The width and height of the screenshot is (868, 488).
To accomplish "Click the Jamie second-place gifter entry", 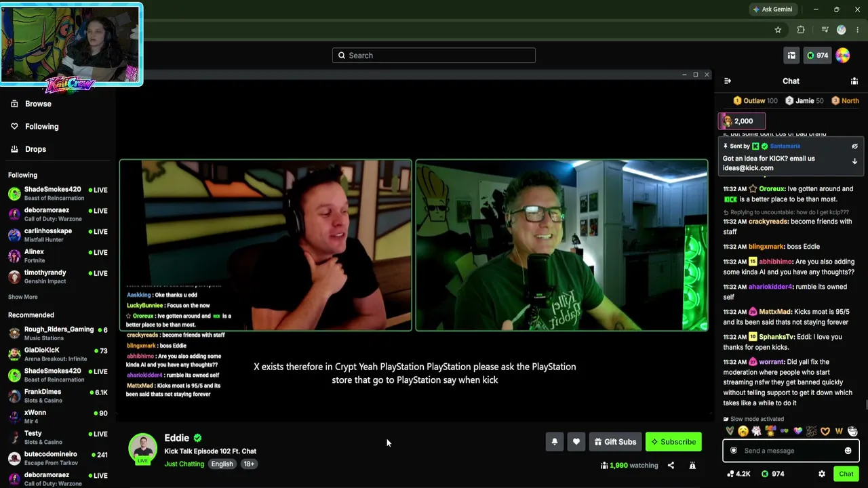I will (804, 101).
